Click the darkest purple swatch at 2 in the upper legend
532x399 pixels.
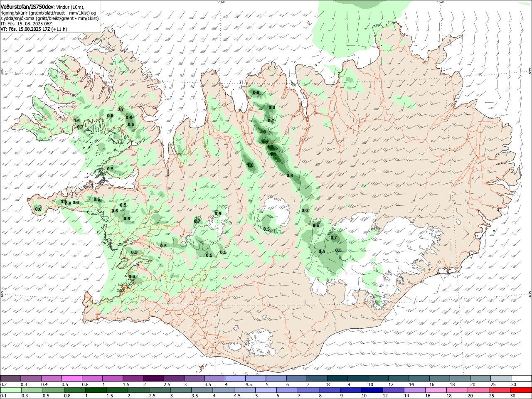153,379
